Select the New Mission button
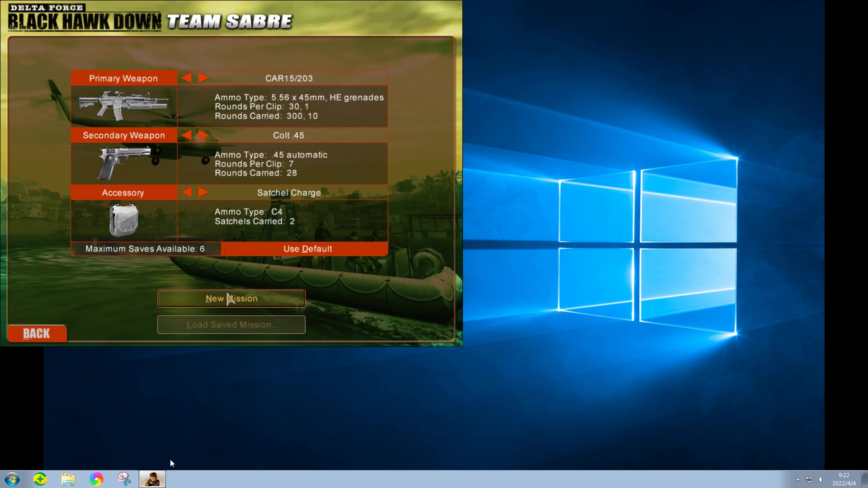This screenshot has height=488, width=868. (231, 299)
